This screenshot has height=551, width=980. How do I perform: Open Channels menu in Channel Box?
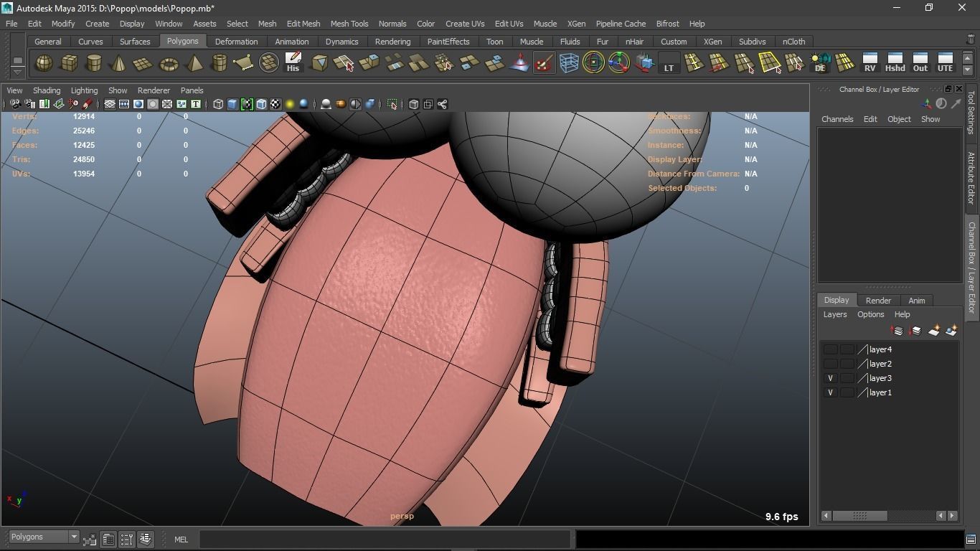point(837,119)
